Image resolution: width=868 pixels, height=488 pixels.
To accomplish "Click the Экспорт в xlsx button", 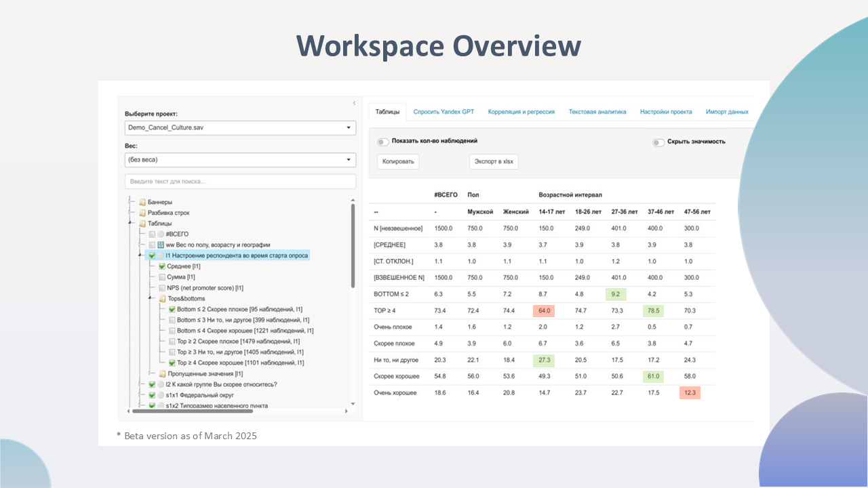I will click(x=494, y=162).
